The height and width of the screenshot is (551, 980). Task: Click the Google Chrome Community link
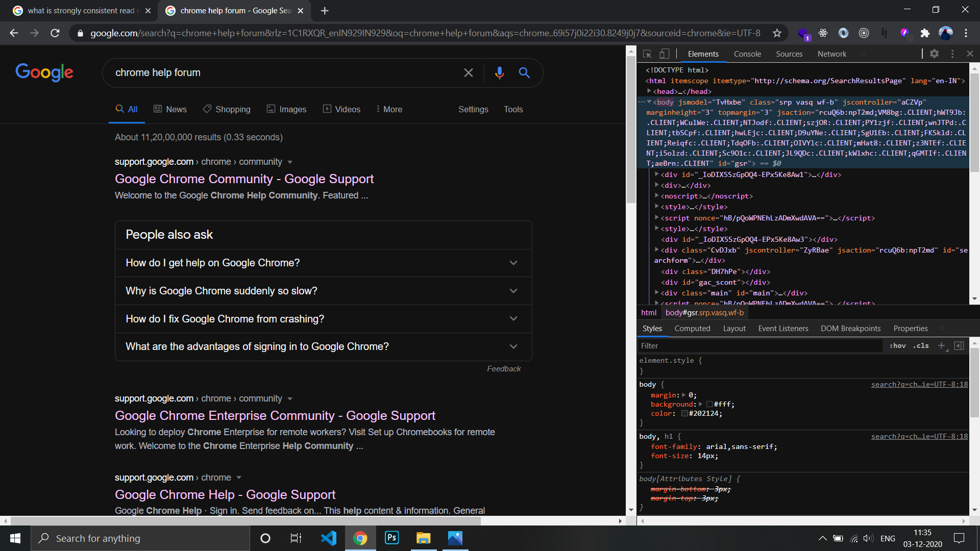point(244,178)
